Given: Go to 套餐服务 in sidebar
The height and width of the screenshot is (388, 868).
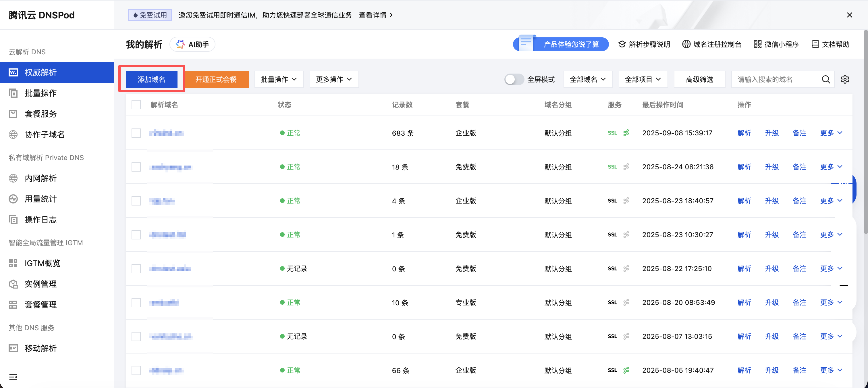Looking at the screenshot, I should pyautogui.click(x=40, y=114).
